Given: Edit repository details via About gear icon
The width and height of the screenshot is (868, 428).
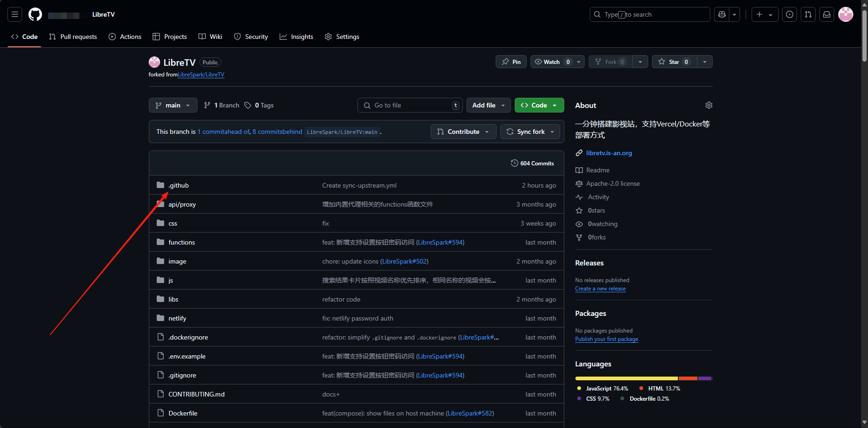Looking at the screenshot, I should pos(708,105).
